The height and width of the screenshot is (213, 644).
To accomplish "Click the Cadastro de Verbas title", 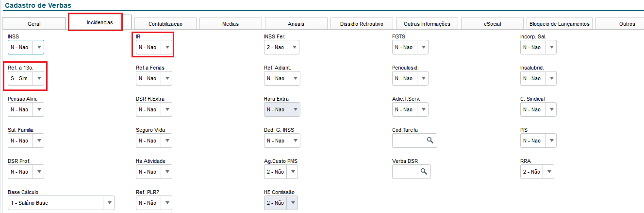I will [37, 5].
